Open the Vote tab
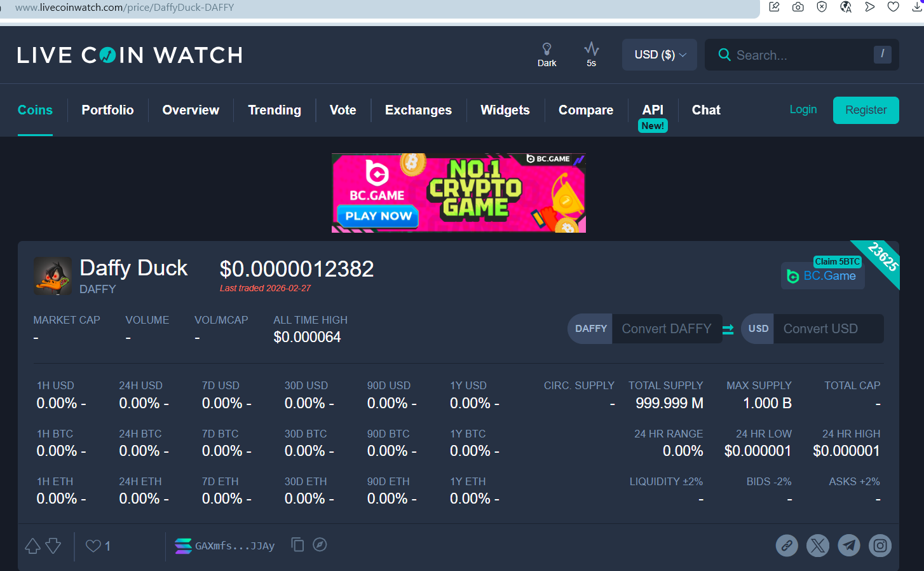This screenshot has height=571, width=924. (343, 110)
